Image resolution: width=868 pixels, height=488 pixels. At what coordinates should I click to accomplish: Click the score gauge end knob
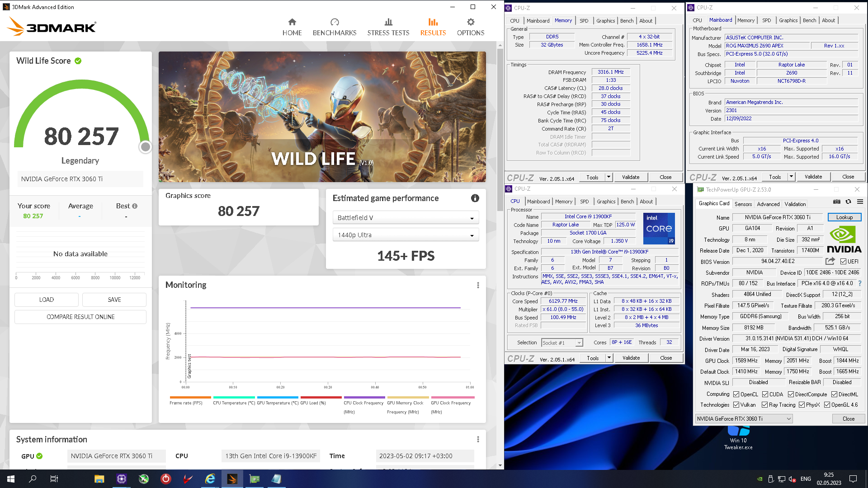point(145,147)
